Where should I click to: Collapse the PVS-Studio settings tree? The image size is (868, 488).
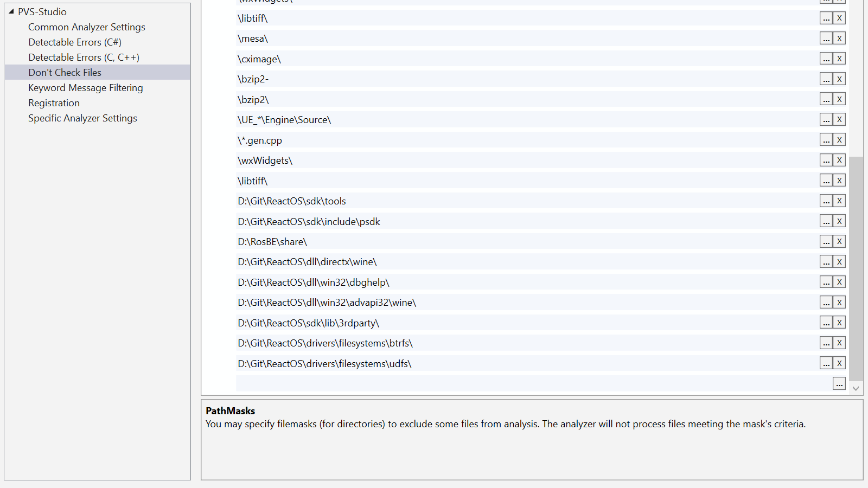coord(10,11)
